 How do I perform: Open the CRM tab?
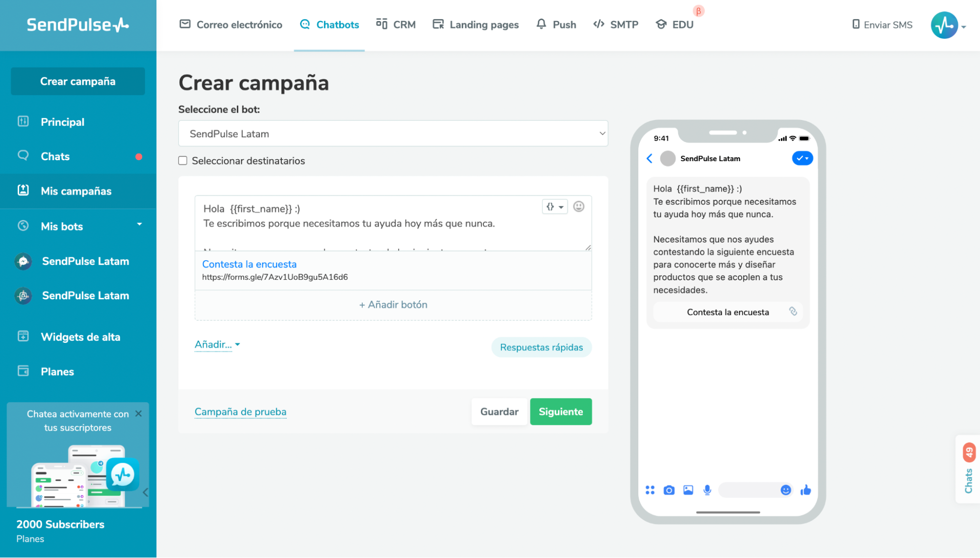pyautogui.click(x=396, y=24)
